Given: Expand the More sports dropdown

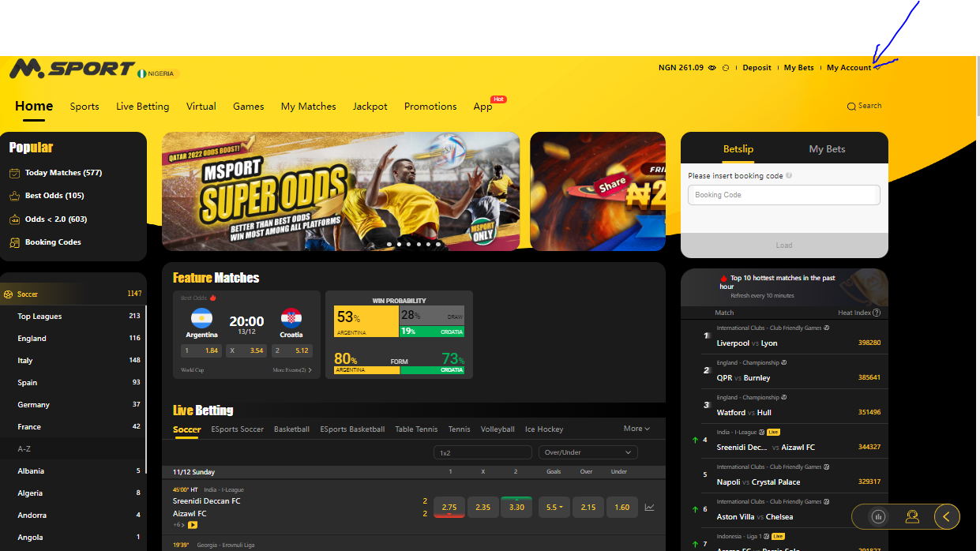Looking at the screenshot, I should click(636, 429).
